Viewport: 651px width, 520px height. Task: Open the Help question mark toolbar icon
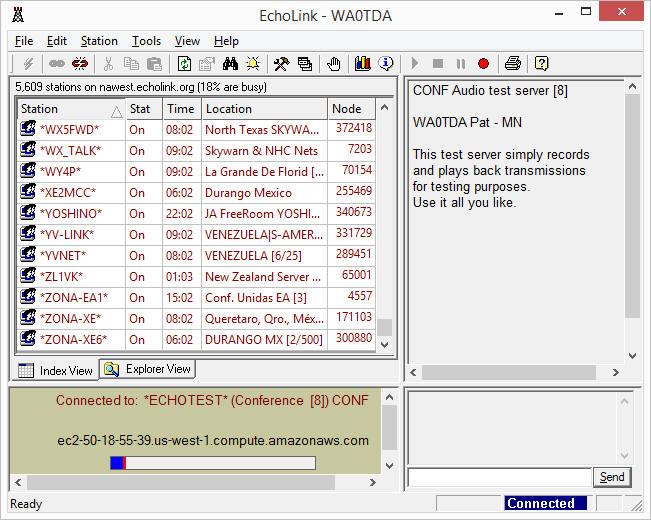coord(541,64)
